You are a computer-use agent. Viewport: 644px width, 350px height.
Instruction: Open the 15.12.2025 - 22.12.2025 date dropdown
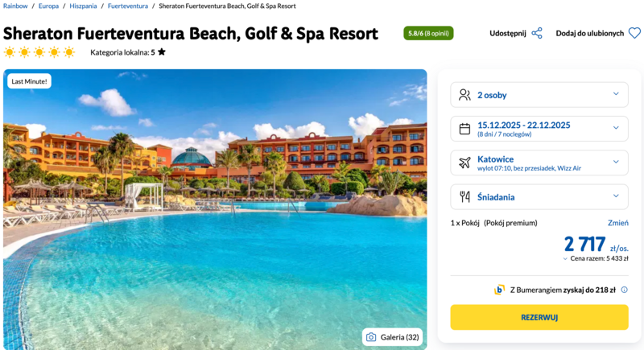616,128
